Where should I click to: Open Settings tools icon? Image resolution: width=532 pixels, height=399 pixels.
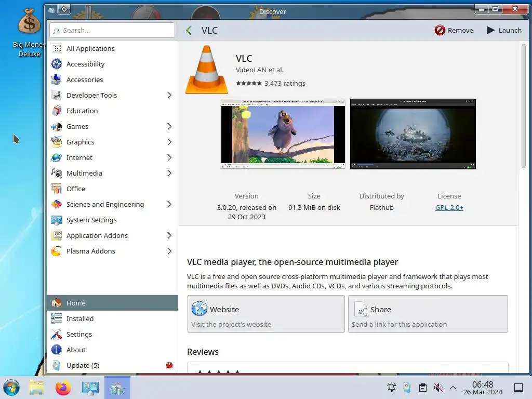[x=57, y=334]
